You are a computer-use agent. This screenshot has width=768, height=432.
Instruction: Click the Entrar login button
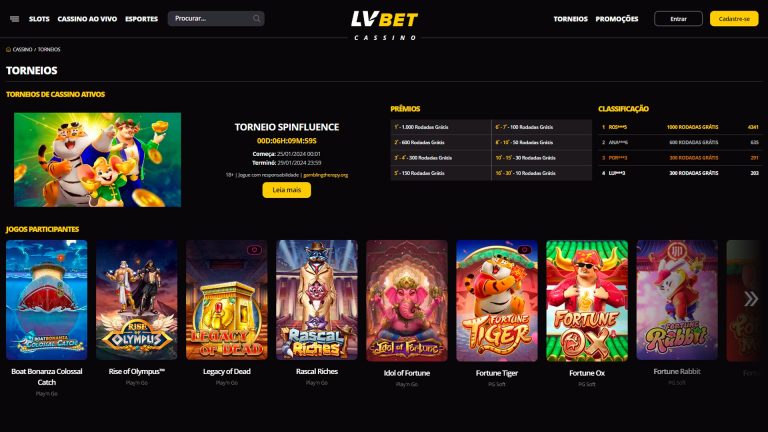point(678,19)
